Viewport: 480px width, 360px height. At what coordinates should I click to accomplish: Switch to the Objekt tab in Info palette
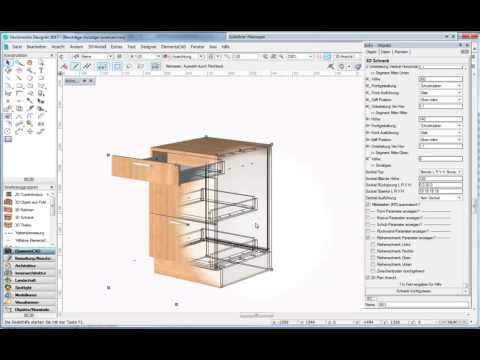371,52
